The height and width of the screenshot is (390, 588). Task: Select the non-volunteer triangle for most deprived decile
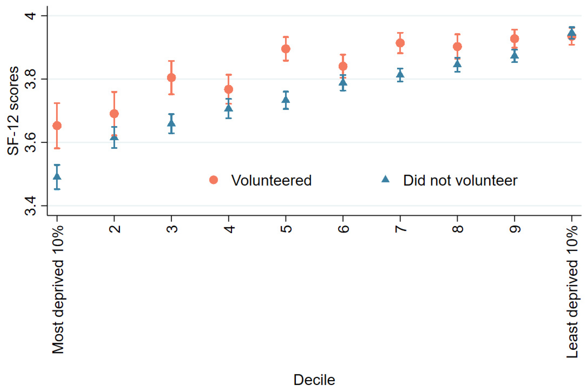pyautogui.click(x=57, y=176)
